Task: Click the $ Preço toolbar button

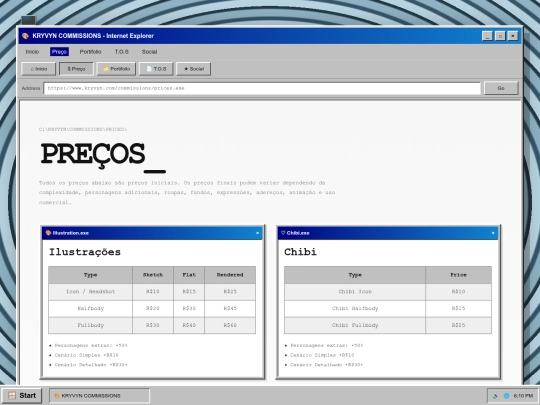Action: (x=76, y=69)
